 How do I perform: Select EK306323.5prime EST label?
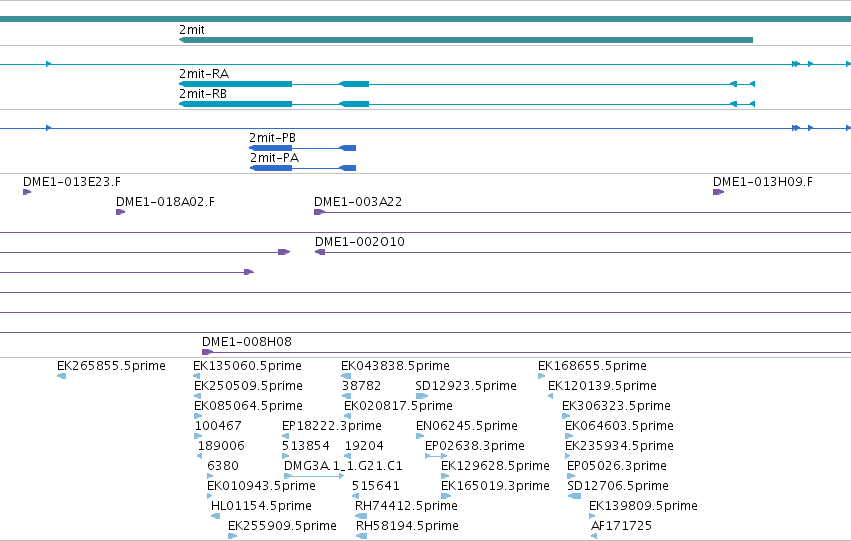[617, 406]
